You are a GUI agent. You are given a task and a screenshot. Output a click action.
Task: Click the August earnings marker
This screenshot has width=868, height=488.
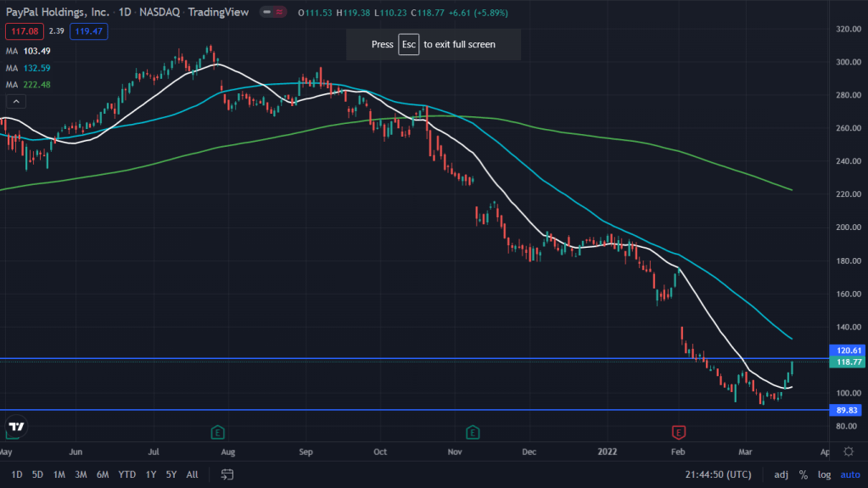tap(218, 432)
